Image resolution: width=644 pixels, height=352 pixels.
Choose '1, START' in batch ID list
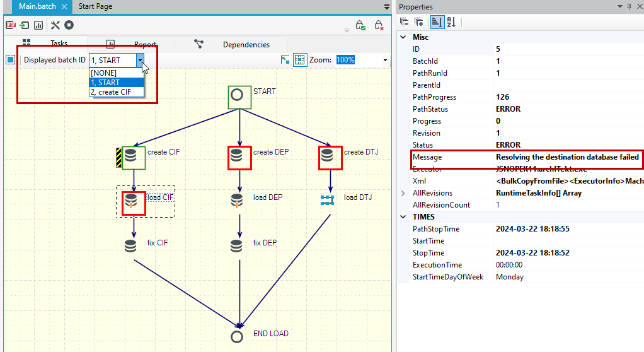[x=117, y=82]
